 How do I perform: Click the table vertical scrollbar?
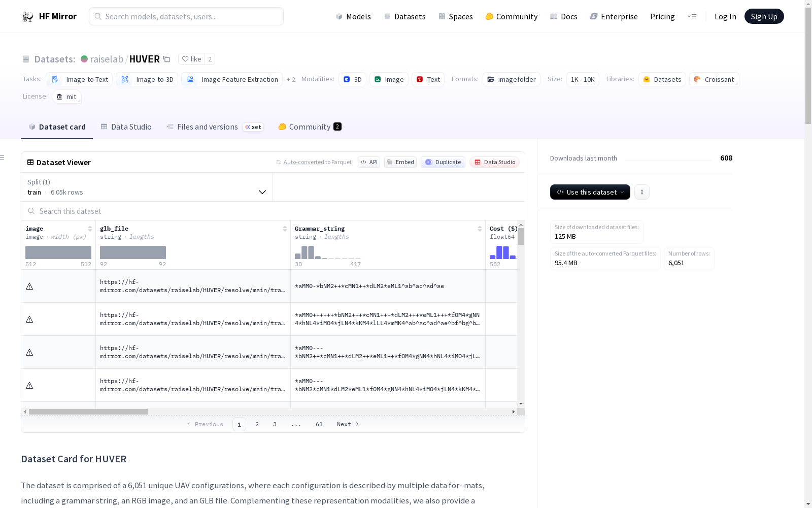[x=521, y=237]
